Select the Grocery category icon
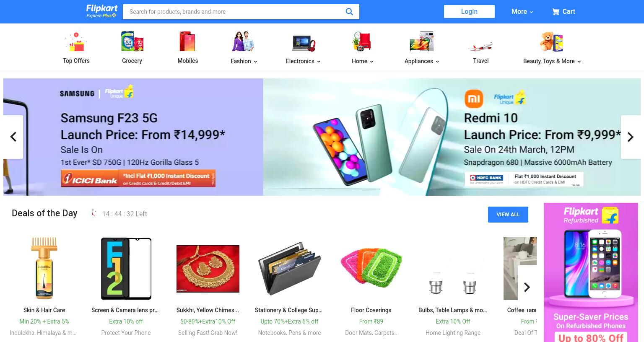The width and height of the screenshot is (644, 342). (132, 41)
